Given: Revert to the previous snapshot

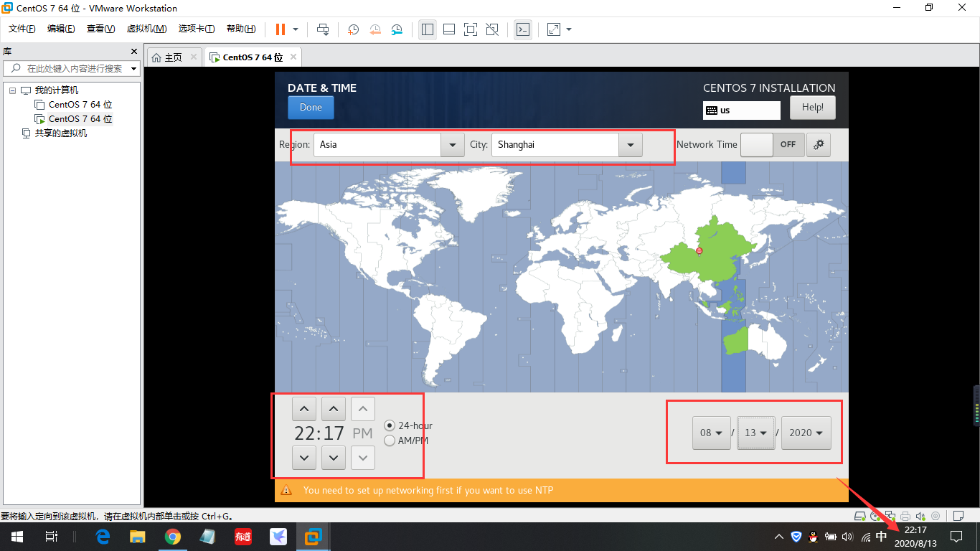Looking at the screenshot, I should click(x=375, y=29).
